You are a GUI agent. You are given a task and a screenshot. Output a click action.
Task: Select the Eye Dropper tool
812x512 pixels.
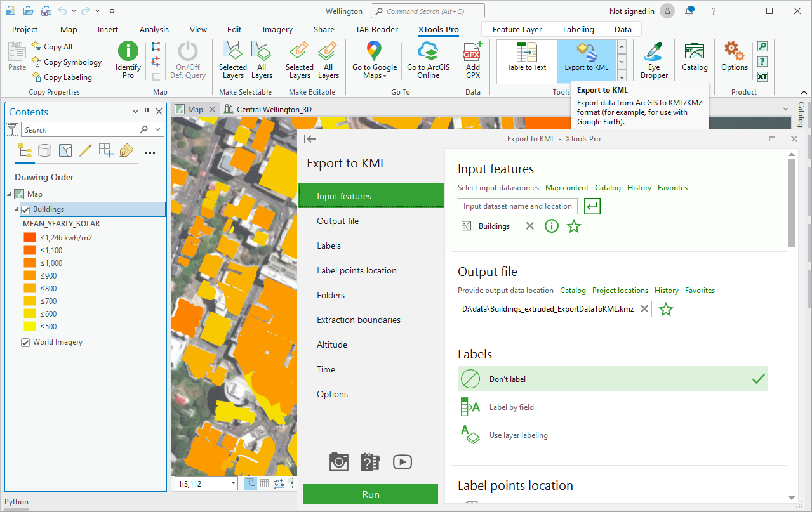point(654,60)
